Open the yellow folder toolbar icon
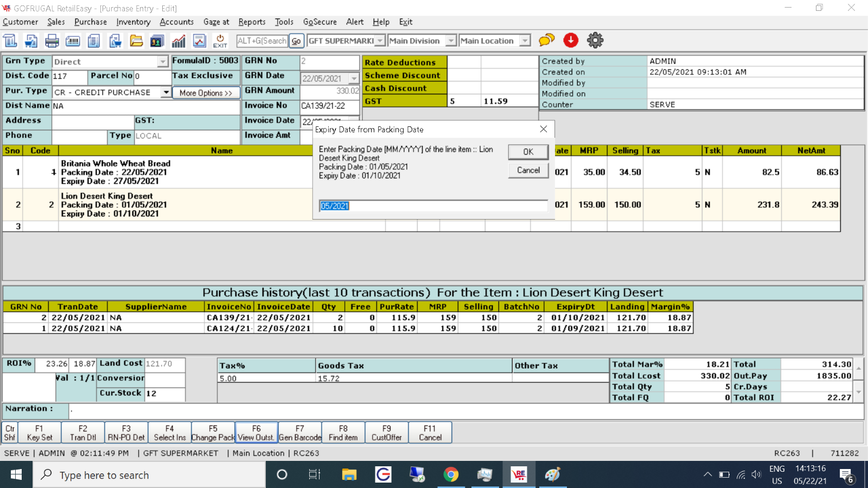This screenshot has width=868, height=488. click(136, 41)
